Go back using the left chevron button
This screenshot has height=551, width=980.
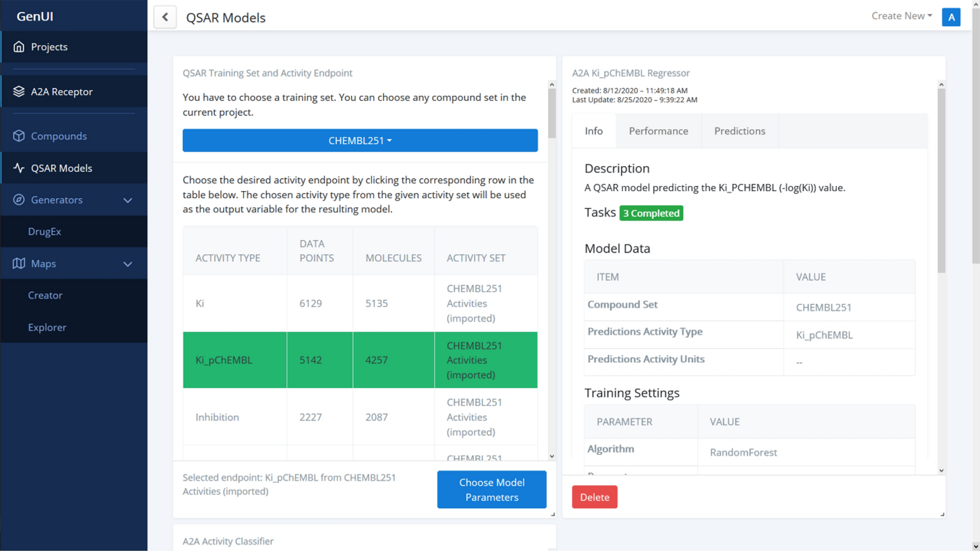165,17
